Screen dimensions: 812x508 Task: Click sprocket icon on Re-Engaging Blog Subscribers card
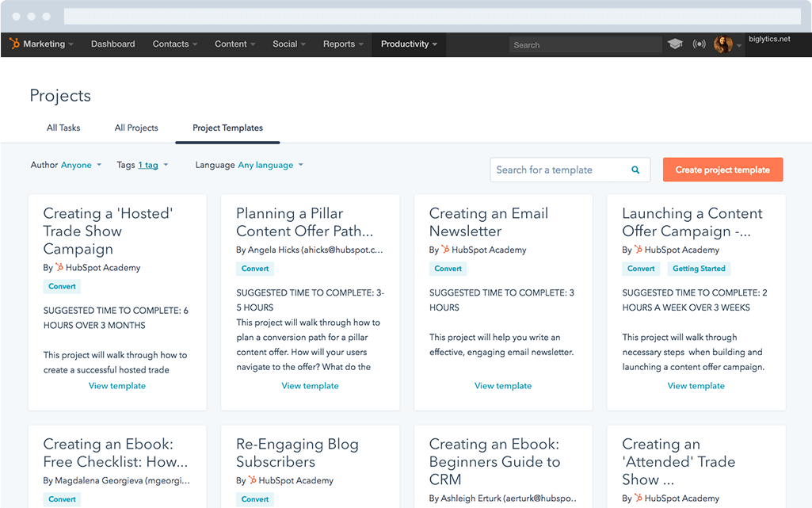pos(252,480)
